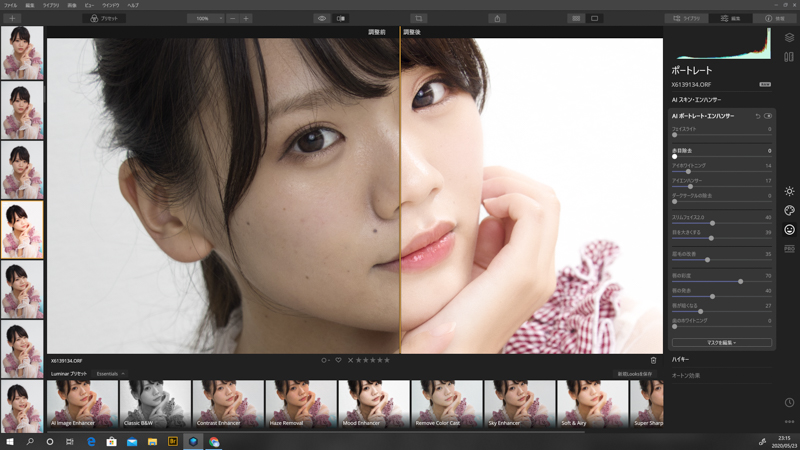Screen dimensions: 800x450
Task: Select the PRO tools icon
Action: pos(789,248)
